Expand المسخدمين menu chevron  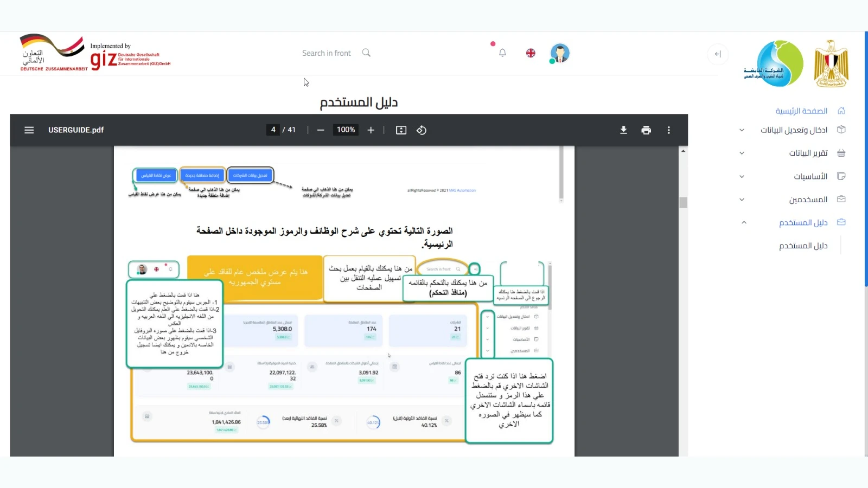pos(742,200)
